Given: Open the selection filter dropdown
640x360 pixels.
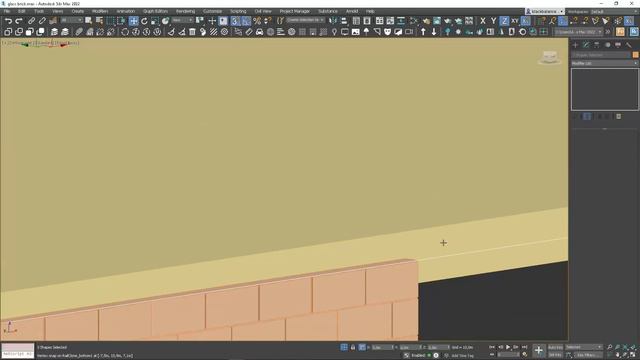Looking at the screenshot, I should 71,20.
